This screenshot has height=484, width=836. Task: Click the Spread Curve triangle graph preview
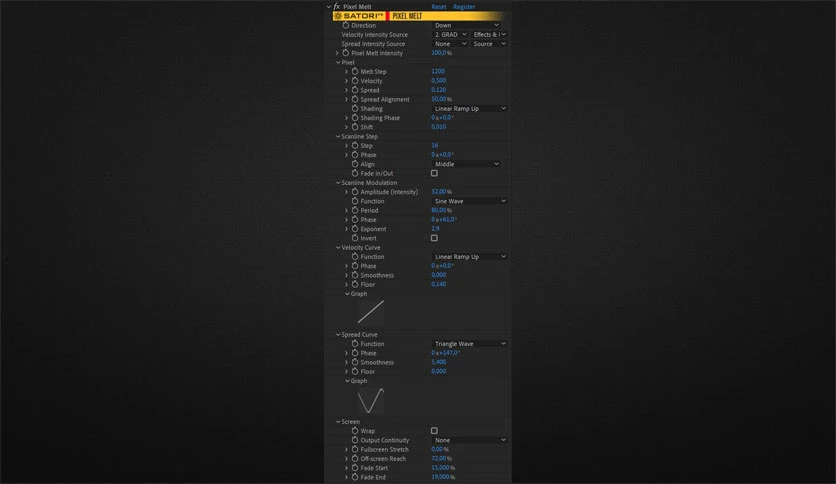tap(371, 401)
